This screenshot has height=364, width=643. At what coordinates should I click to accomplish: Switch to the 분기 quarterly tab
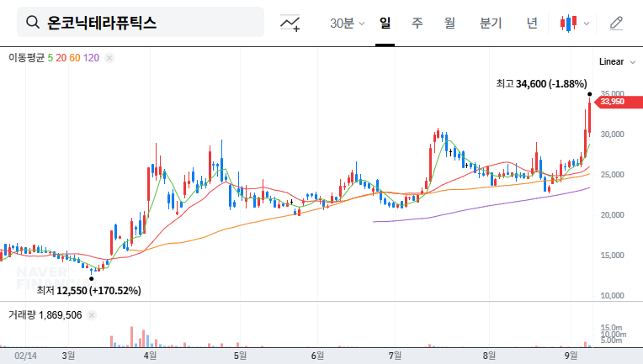coord(491,23)
